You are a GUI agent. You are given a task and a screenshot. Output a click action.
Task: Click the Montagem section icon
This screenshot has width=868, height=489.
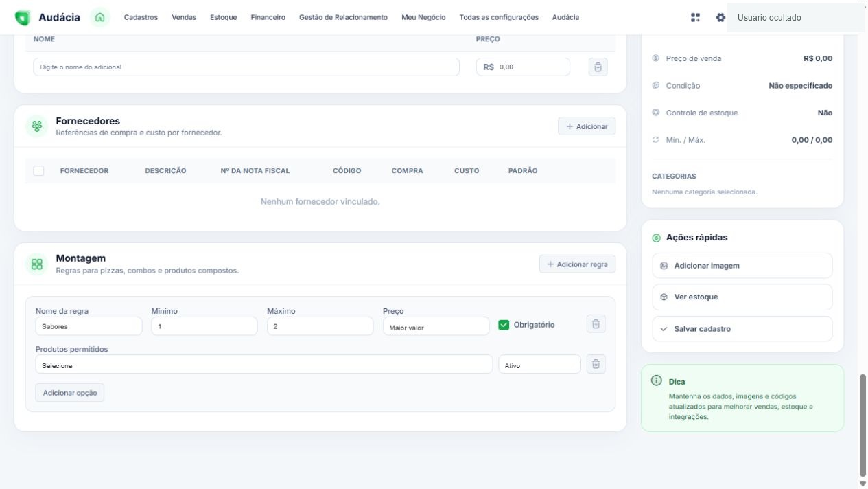point(37,264)
